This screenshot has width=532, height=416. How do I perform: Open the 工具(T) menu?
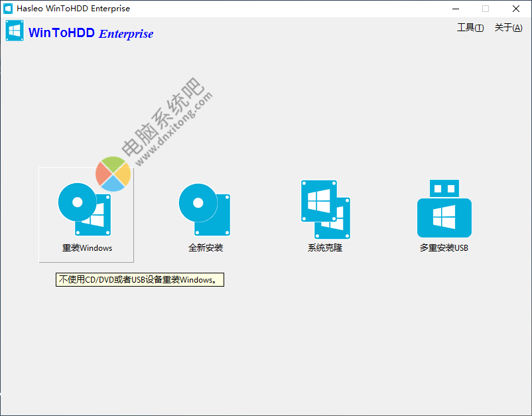click(470, 28)
